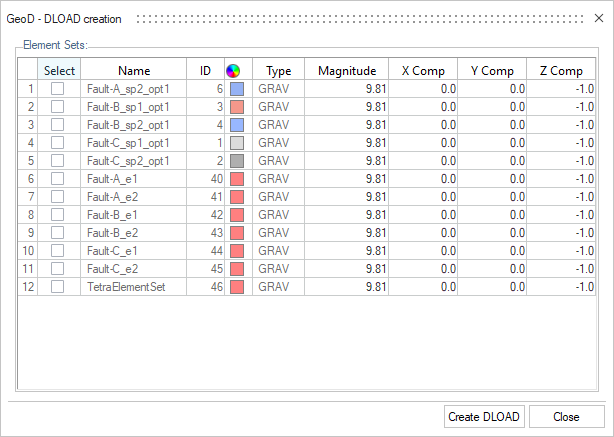Viewport: 614px width, 437px height.
Task: Tick the Select checkbox for Fault-B_sp1_opt1
Action: [x=58, y=107]
